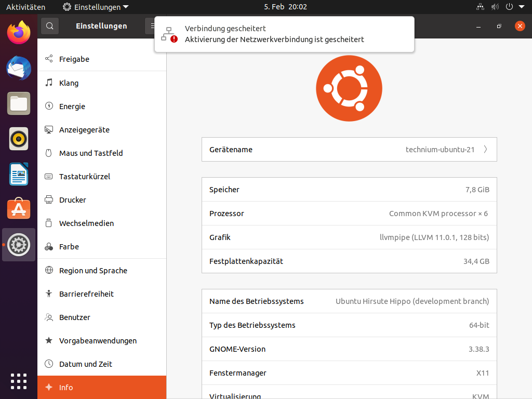This screenshot has height=399, width=532.
Task: Open Tastaturkürzel panel
Action: [102, 177]
